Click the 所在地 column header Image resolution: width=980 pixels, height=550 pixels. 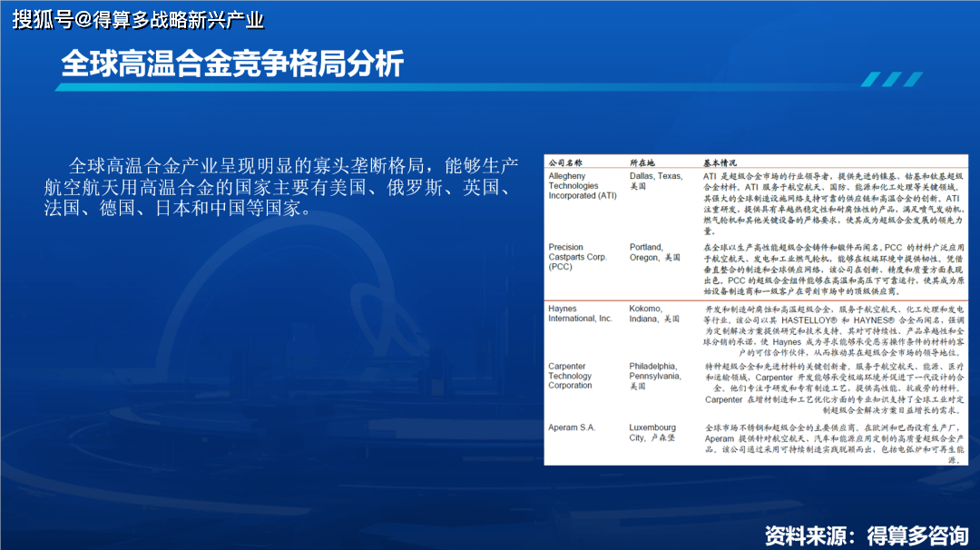click(642, 162)
